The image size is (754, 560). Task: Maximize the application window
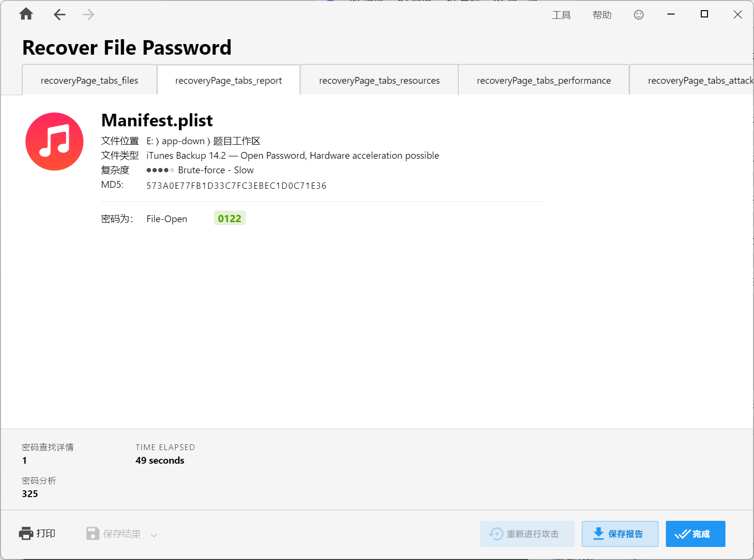click(x=704, y=14)
